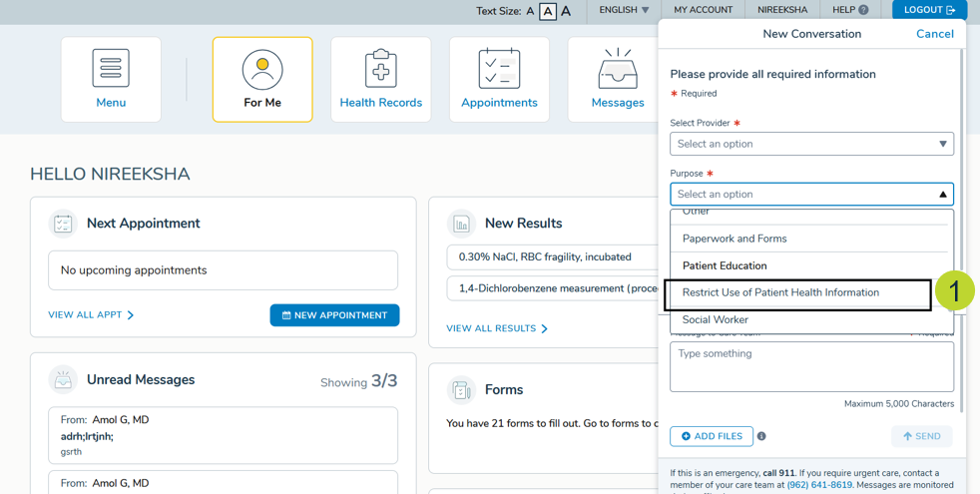
Task: Select the largest text size A
Action: point(566,11)
